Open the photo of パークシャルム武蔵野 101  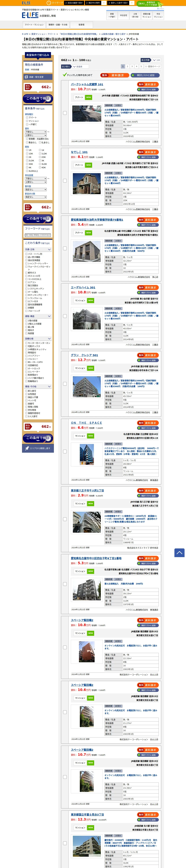[87, 114]
